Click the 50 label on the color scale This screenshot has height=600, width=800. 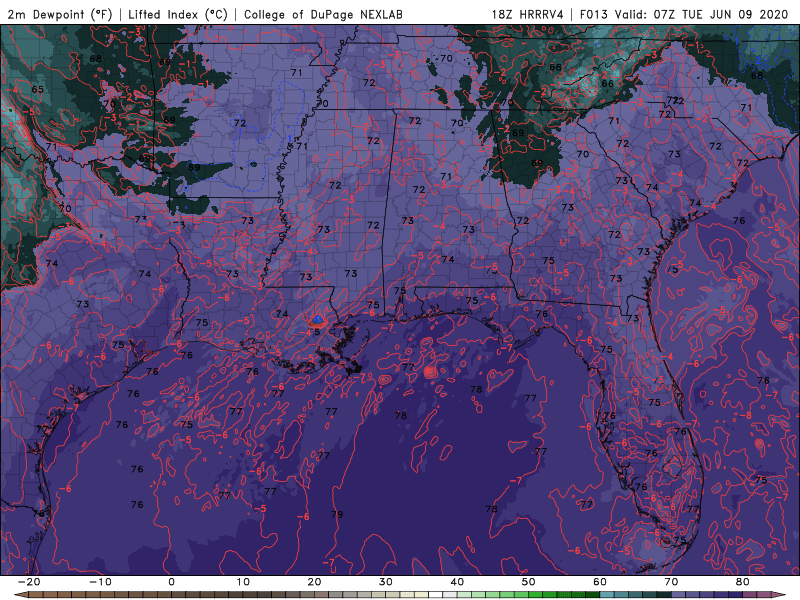tap(529, 582)
